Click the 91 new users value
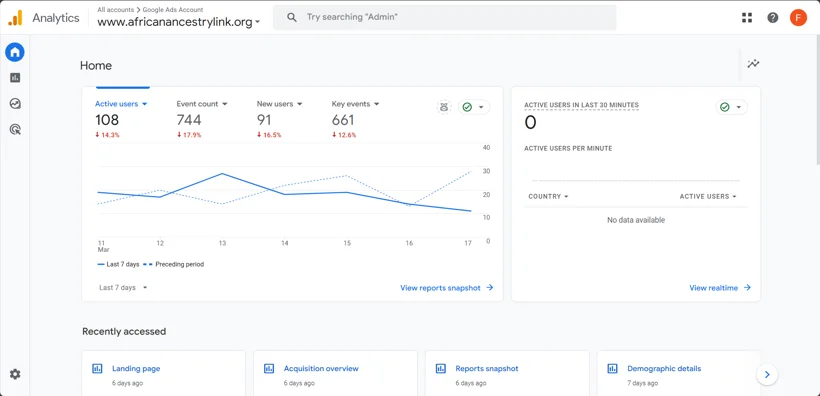 (x=264, y=120)
